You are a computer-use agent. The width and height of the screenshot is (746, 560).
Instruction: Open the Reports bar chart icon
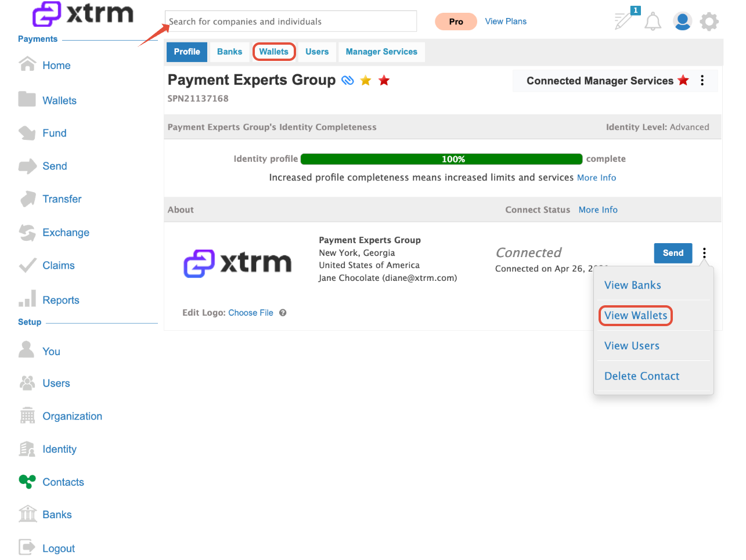tap(27, 298)
